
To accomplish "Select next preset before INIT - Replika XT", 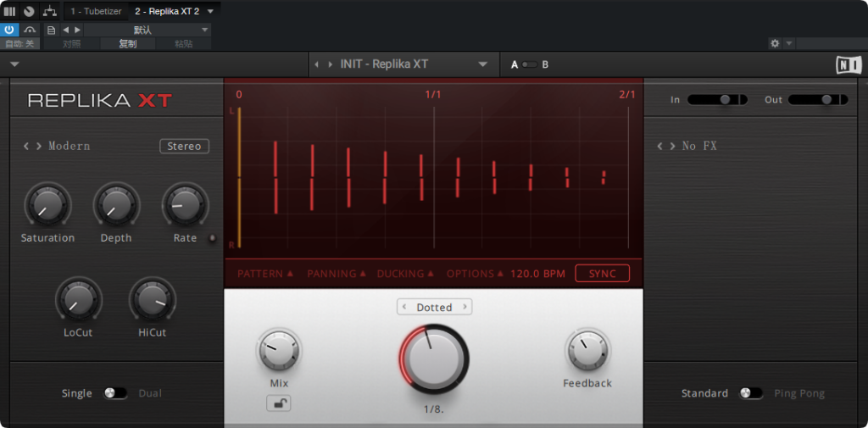I will pos(331,64).
